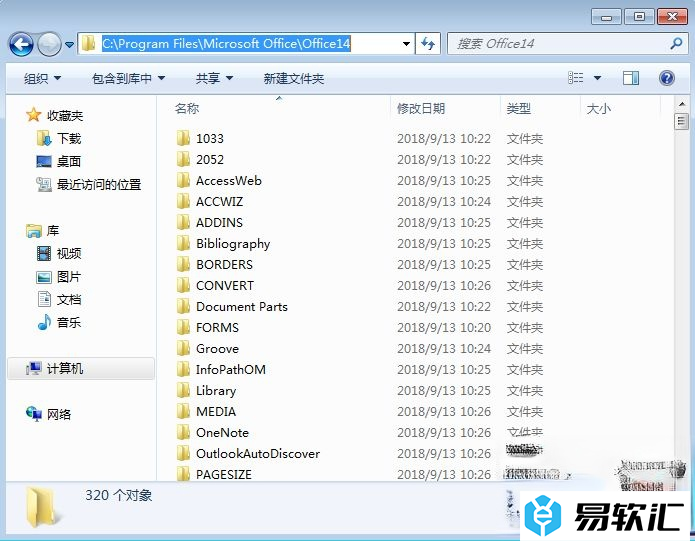This screenshot has width=695, height=541.
Task: Click the scrollbar up arrow
Action: (x=681, y=105)
